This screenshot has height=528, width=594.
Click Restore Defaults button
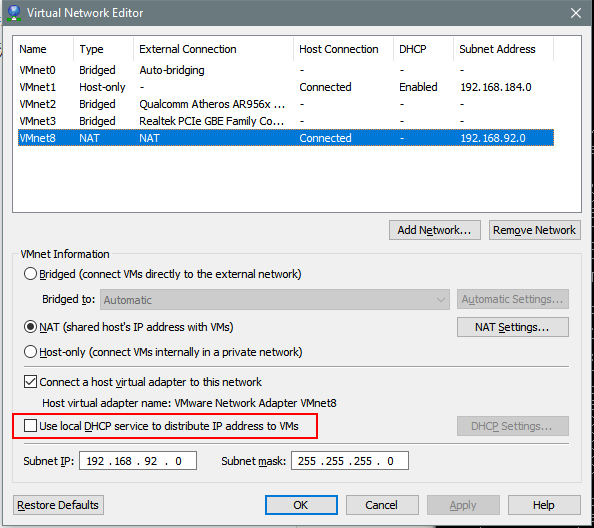[x=58, y=505]
